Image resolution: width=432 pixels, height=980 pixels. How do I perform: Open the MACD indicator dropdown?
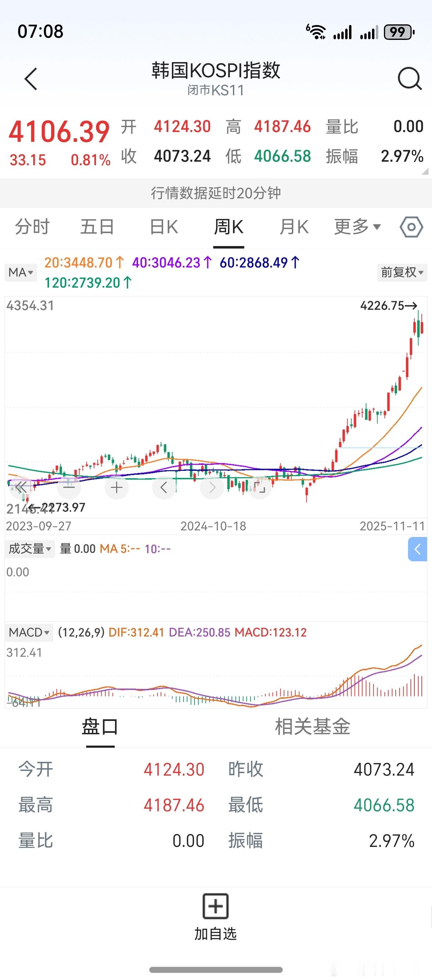[29, 632]
